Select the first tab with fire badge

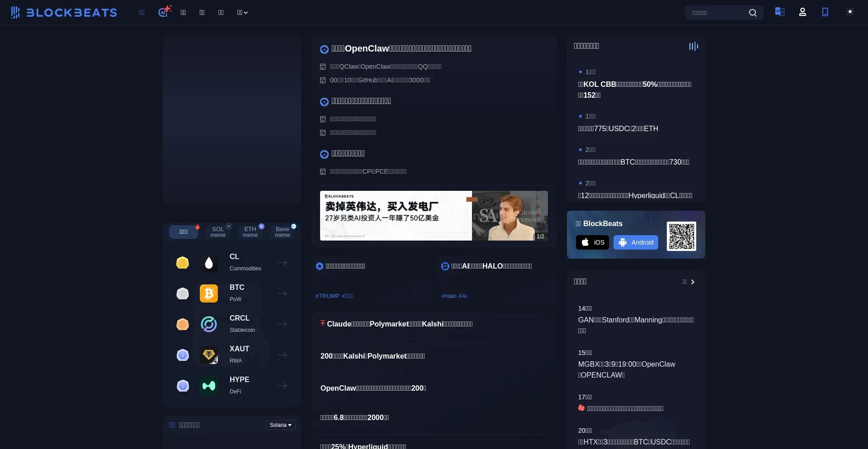click(184, 232)
